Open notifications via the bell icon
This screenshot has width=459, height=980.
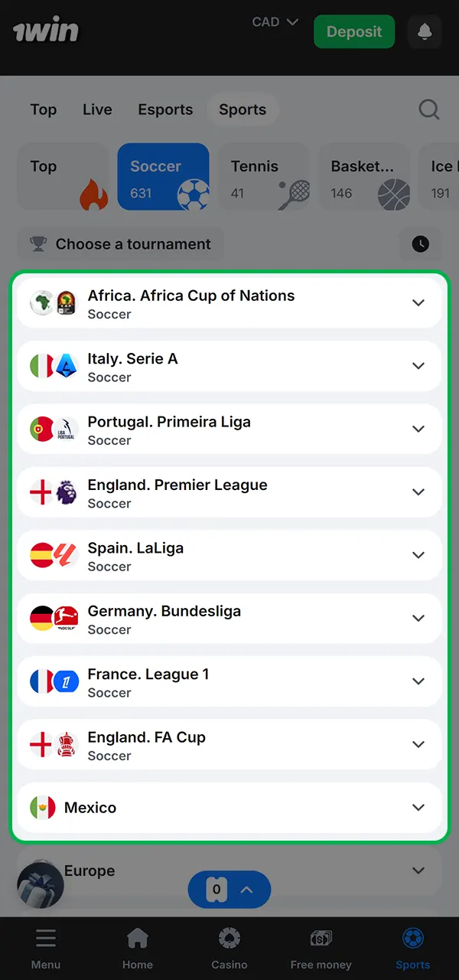(x=425, y=31)
